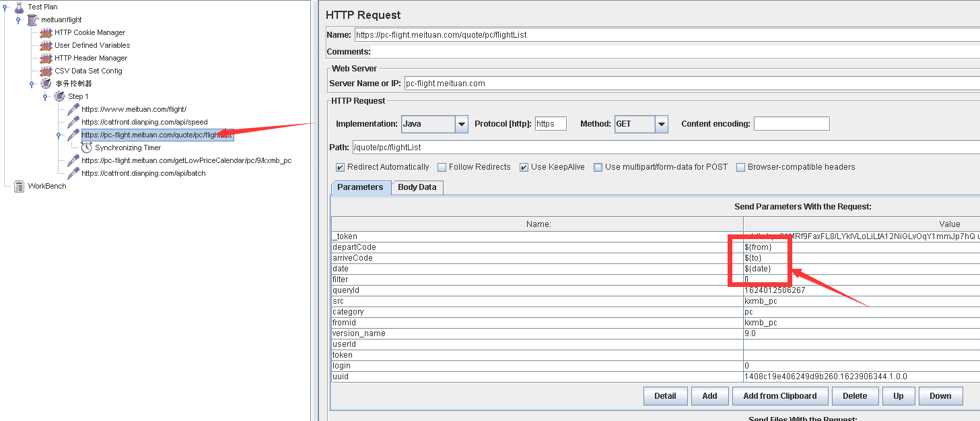980x421 pixels.
Task: Click the Name: column header
Action: pyautogui.click(x=537, y=224)
